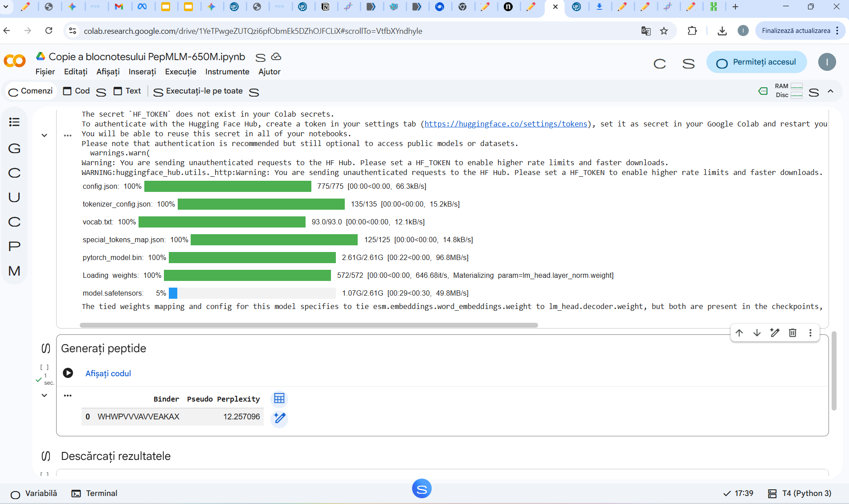Toggle the comments panel icon near RAM

click(x=763, y=91)
